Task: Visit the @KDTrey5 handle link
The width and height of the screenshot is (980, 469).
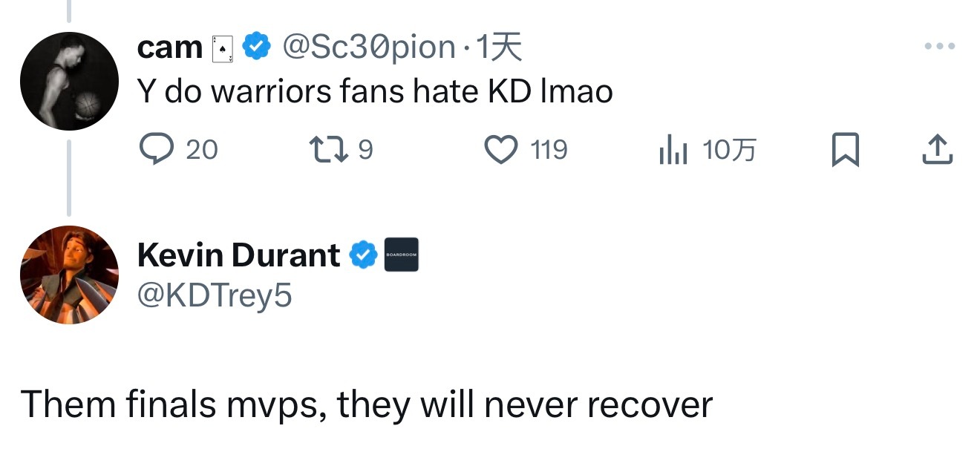Action: pyautogui.click(x=215, y=296)
